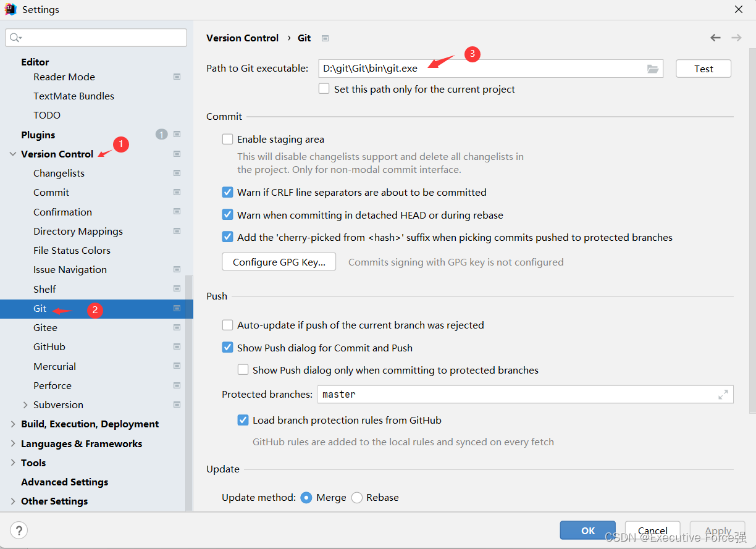Click the project icon beside Subversion

[177, 405]
